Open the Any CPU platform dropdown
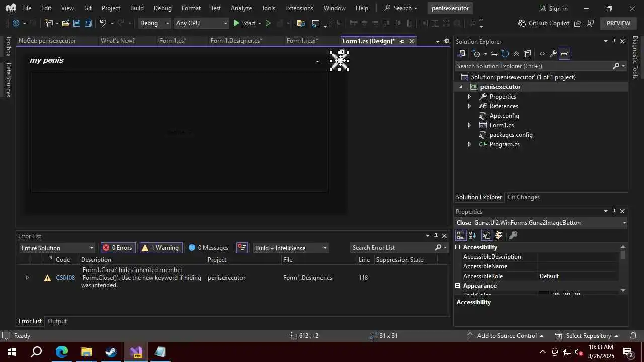This screenshot has height=362, width=644. [201, 23]
